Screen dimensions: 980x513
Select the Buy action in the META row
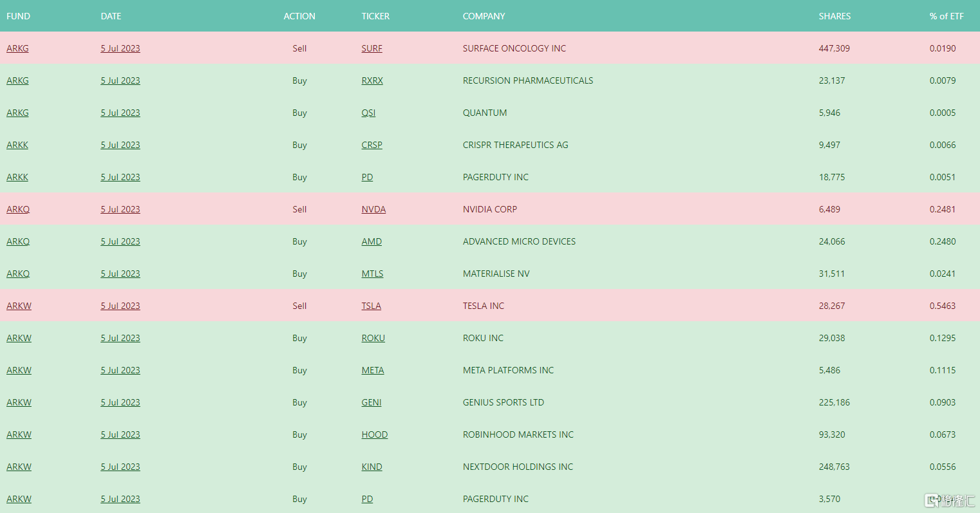[299, 370]
